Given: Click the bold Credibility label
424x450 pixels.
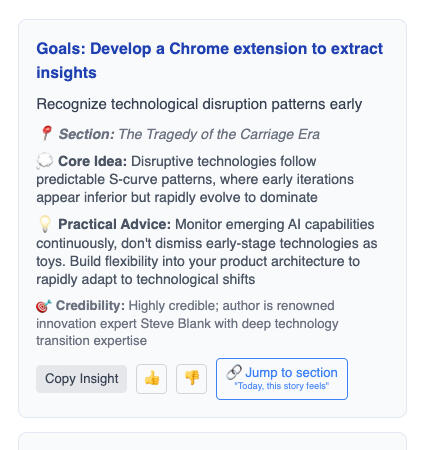Looking at the screenshot, I should point(90,306).
